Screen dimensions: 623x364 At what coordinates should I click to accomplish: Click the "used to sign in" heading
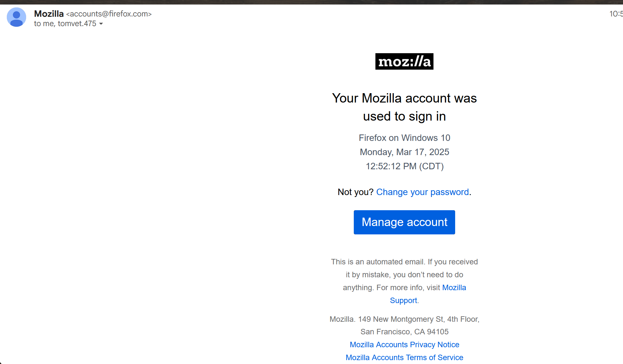(404, 116)
